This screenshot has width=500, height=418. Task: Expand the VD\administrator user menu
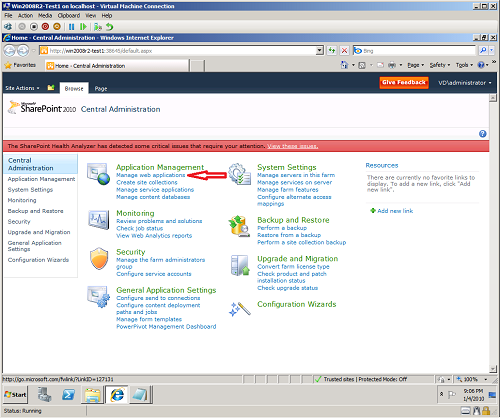pos(465,83)
